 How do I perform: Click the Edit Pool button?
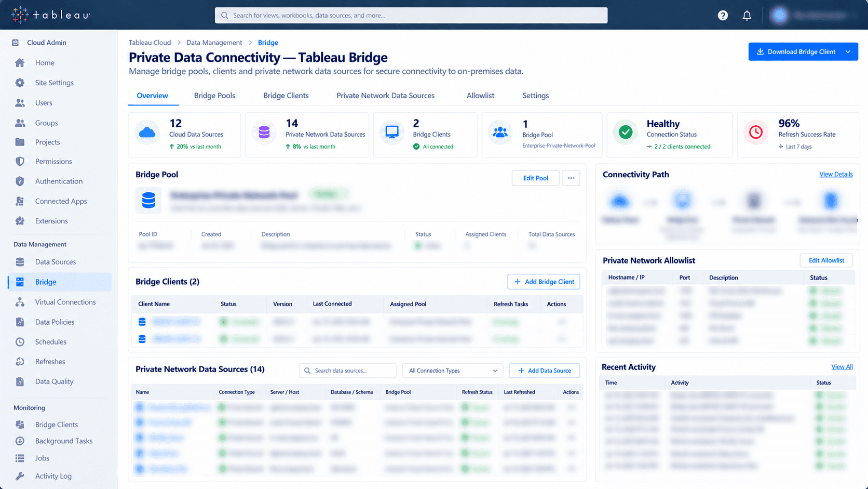[535, 178]
